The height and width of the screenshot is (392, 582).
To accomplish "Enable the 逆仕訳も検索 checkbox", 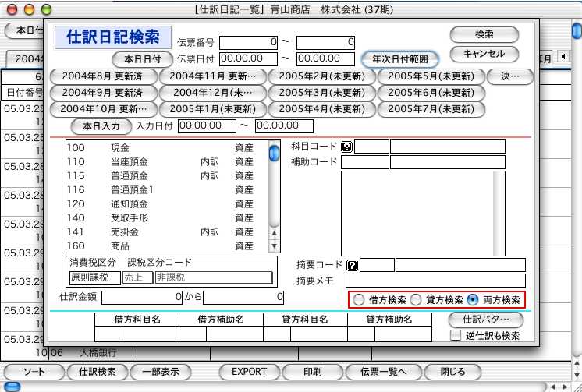I will click(x=456, y=336).
